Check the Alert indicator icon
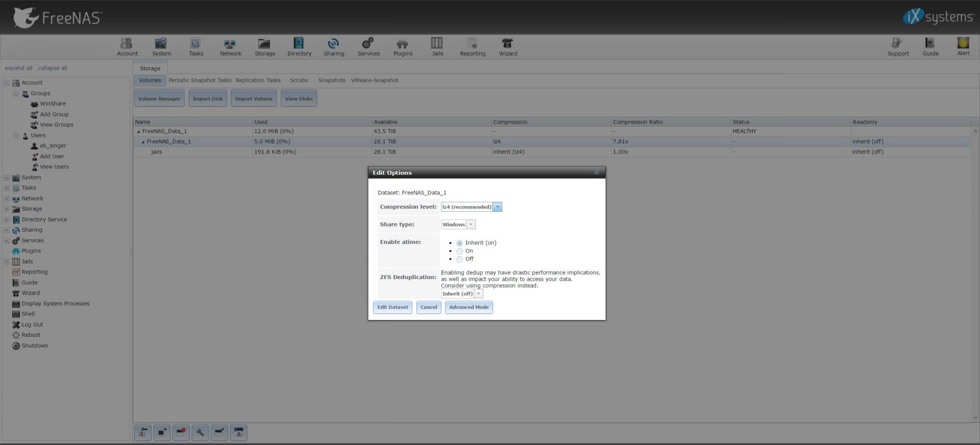Image resolution: width=980 pixels, height=445 pixels. point(963,47)
